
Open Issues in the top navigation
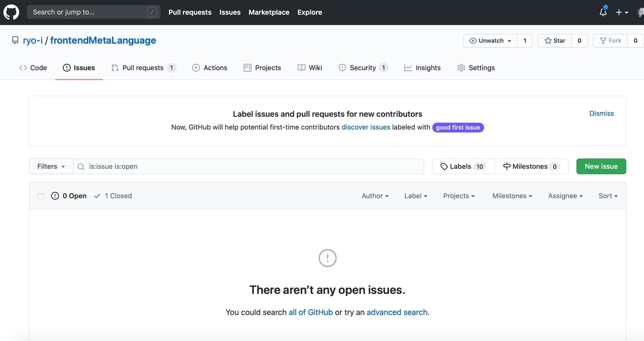point(230,12)
